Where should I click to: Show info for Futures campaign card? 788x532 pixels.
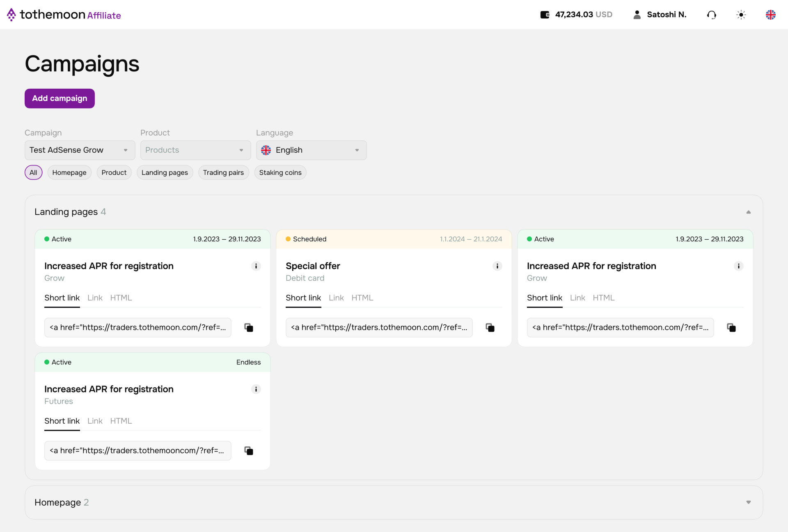click(256, 389)
